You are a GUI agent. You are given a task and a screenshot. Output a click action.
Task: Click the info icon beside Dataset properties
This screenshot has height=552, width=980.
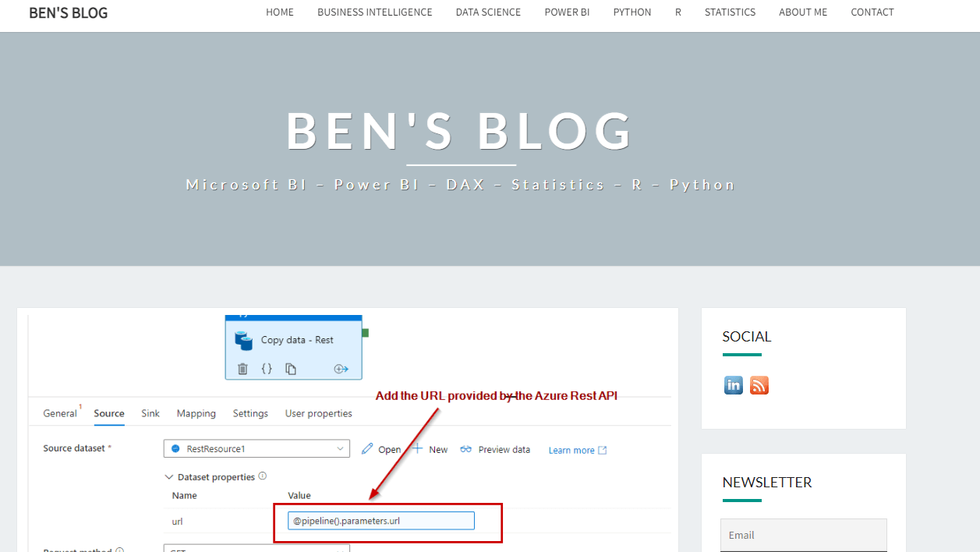pyautogui.click(x=263, y=476)
